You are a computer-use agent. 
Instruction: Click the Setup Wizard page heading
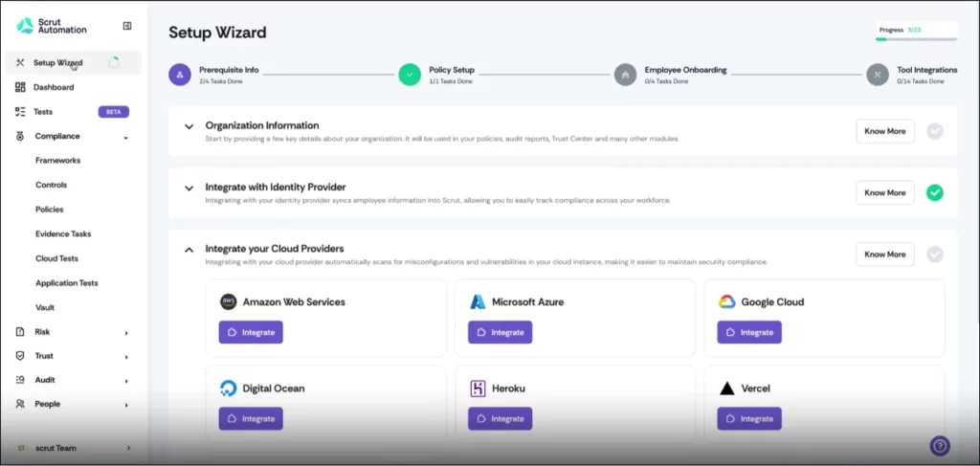[217, 33]
